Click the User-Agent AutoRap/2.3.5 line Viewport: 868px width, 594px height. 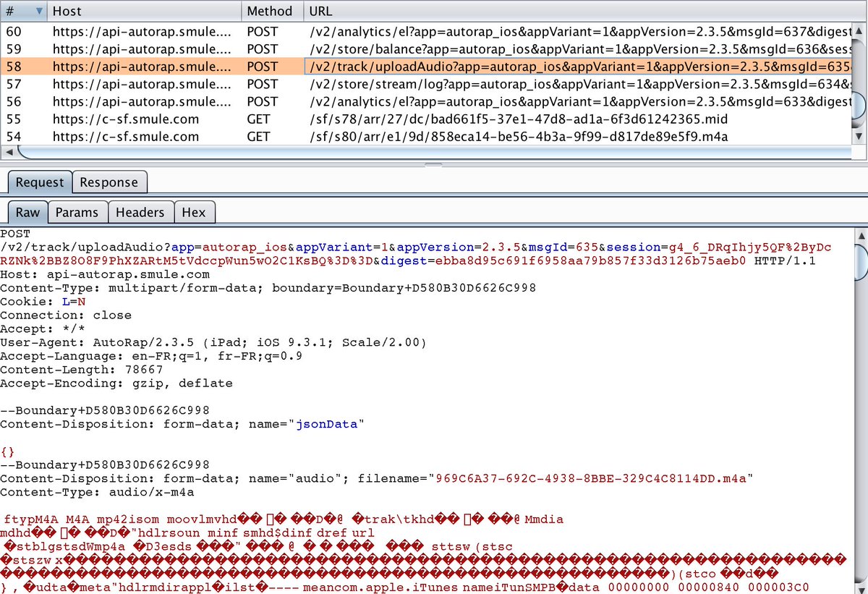[x=213, y=342]
